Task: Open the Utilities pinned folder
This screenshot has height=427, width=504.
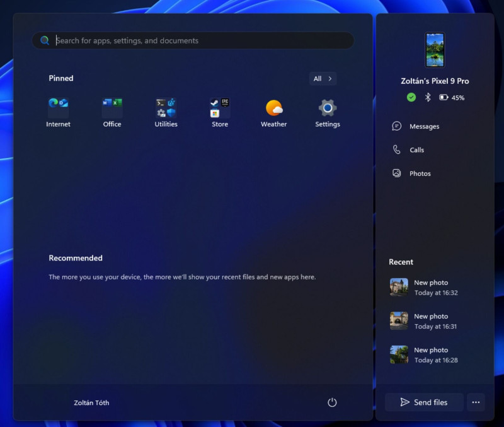Action: [x=166, y=113]
